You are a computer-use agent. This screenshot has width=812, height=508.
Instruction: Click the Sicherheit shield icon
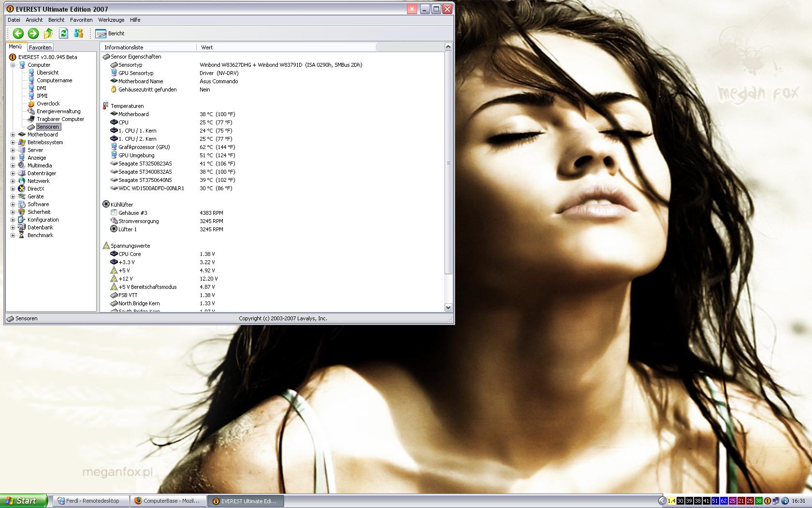coord(22,212)
